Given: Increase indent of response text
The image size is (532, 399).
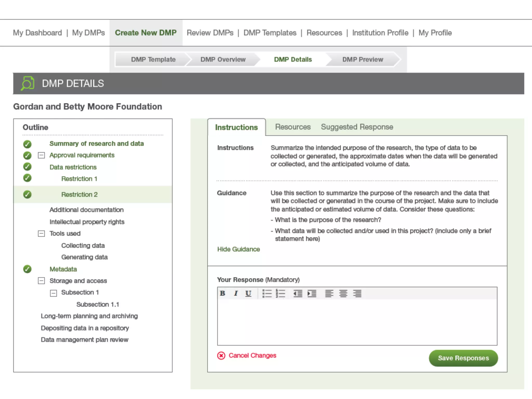Looking at the screenshot, I should coord(312,294).
